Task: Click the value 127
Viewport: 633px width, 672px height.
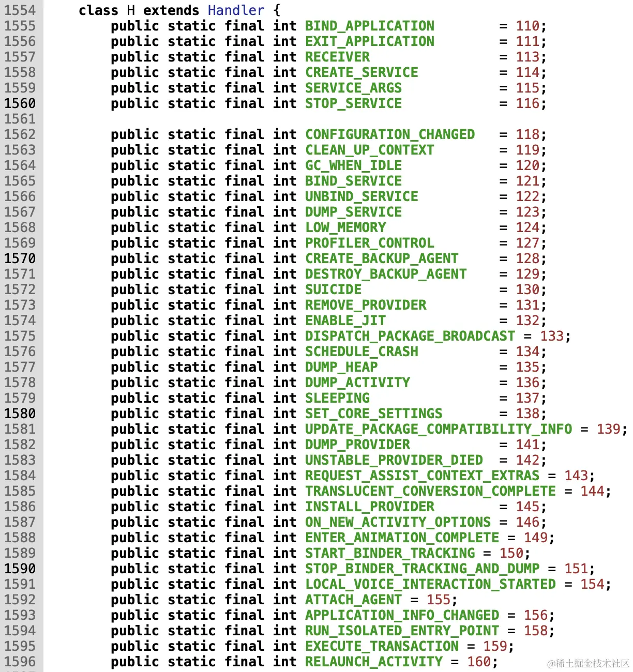Action: pyautogui.click(x=527, y=243)
